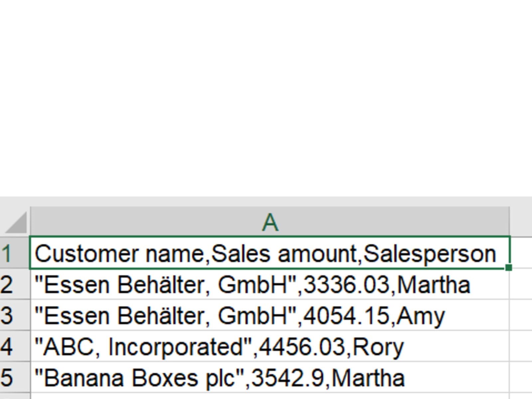Select the empty cell right of Martha row 2

point(521,285)
